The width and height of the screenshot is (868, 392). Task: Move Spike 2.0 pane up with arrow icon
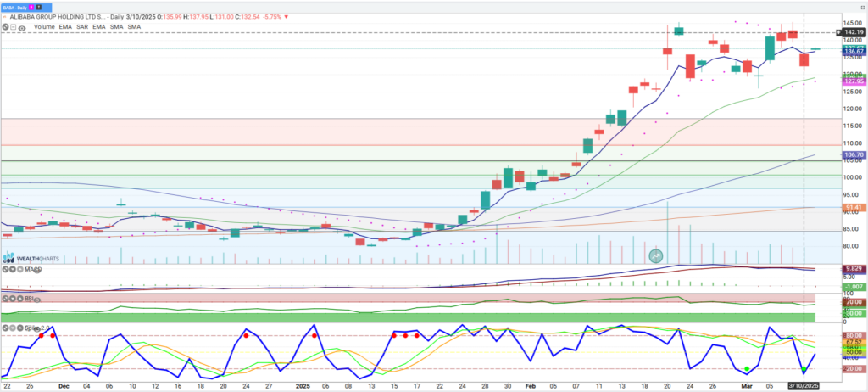pyautogui.click(x=20, y=328)
